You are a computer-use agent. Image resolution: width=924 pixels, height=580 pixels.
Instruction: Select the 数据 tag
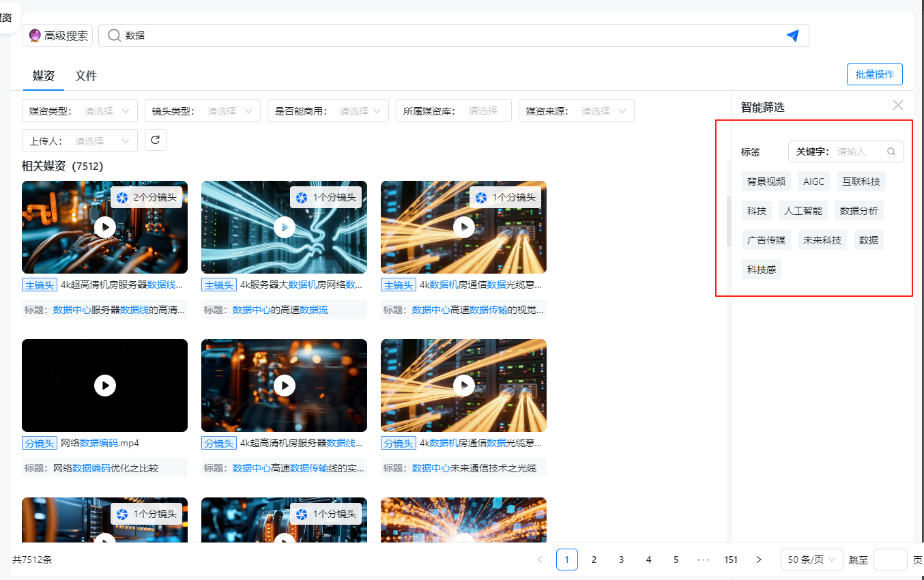(869, 240)
